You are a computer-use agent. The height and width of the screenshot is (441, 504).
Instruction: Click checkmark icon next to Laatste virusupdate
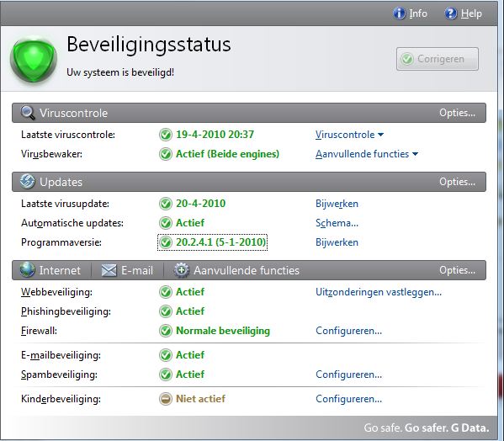click(166, 204)
